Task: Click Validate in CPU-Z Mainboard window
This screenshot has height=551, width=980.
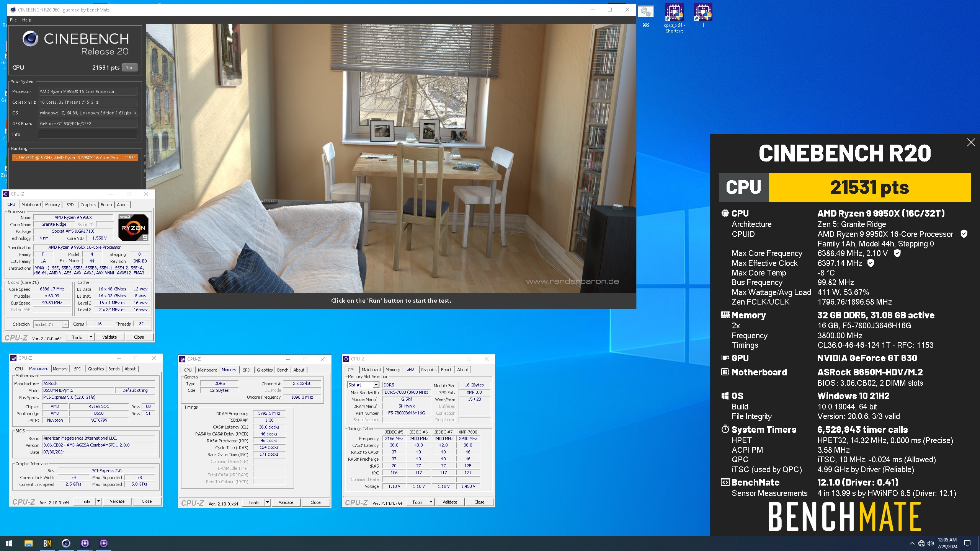Action: click(117, 501)
